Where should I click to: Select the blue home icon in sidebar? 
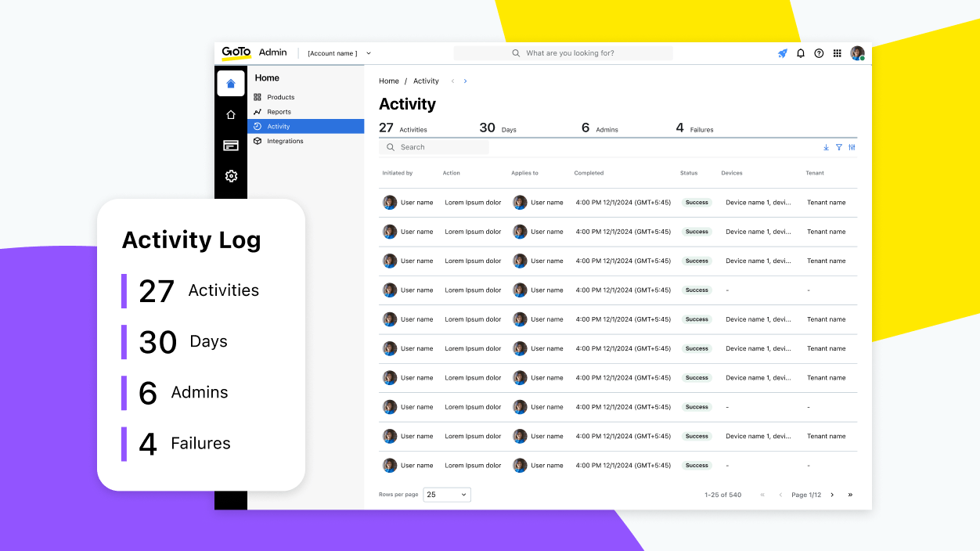click(x=230, y=83)
